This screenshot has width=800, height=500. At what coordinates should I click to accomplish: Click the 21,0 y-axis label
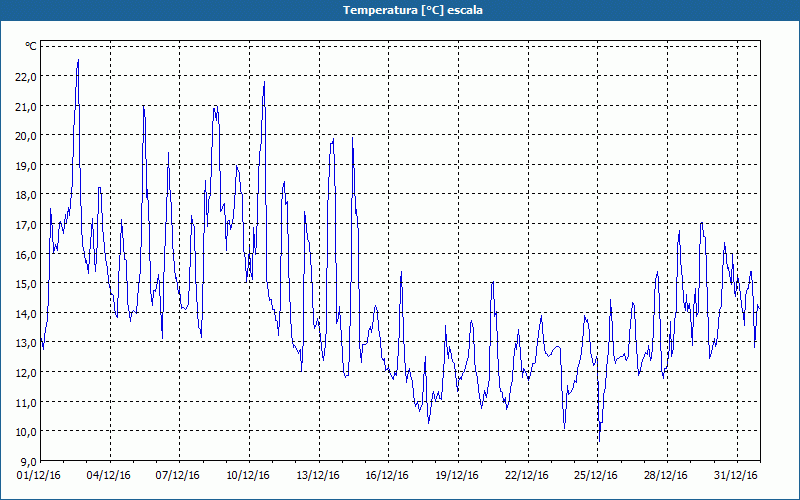(27, 106)
